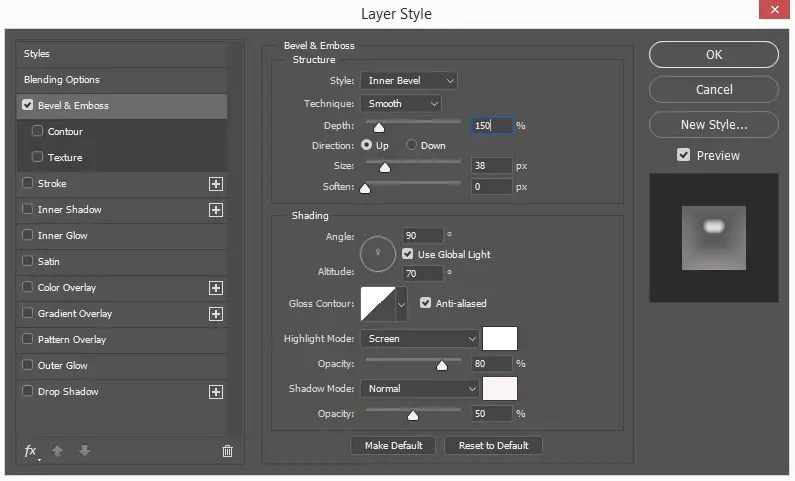
Task: Click the Angle value field
Action: click(x=423, y=236)
